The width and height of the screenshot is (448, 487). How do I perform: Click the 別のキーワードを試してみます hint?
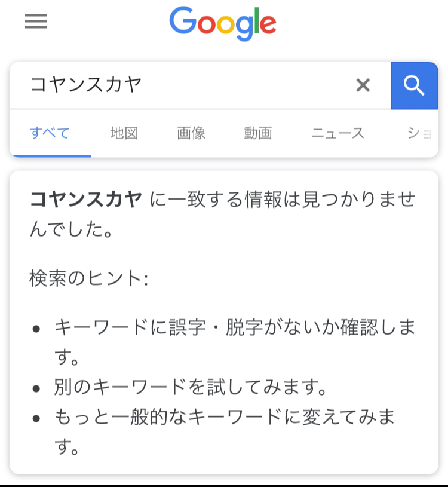tap(191, 387)
